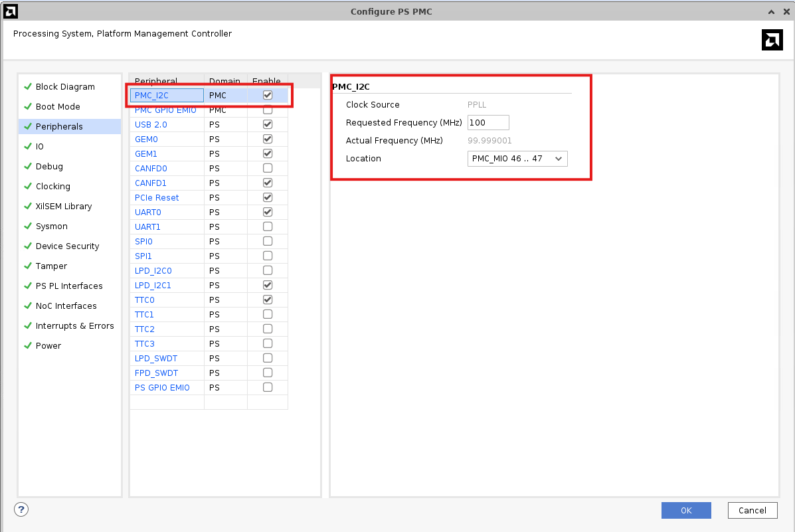Roll up the window with the title bar arrow
The width and height of the screenshot is (795, 532).
coord(771,12)
